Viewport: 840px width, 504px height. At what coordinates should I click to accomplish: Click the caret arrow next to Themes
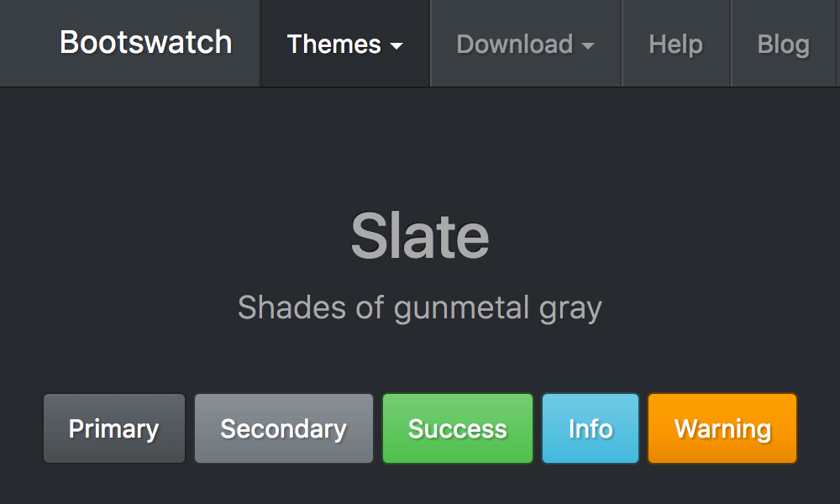[x=397, y=46]
